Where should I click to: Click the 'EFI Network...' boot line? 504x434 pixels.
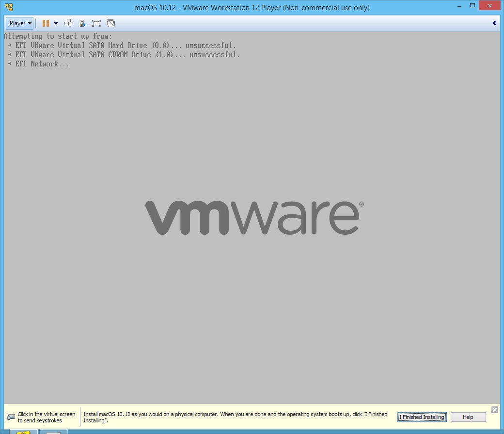tap(38, 64)
